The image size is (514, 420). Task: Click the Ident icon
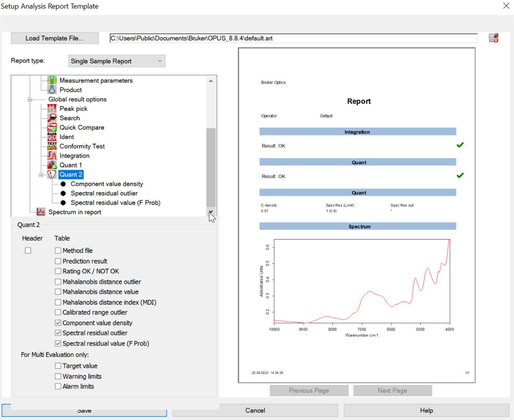(x=52, y=137)
